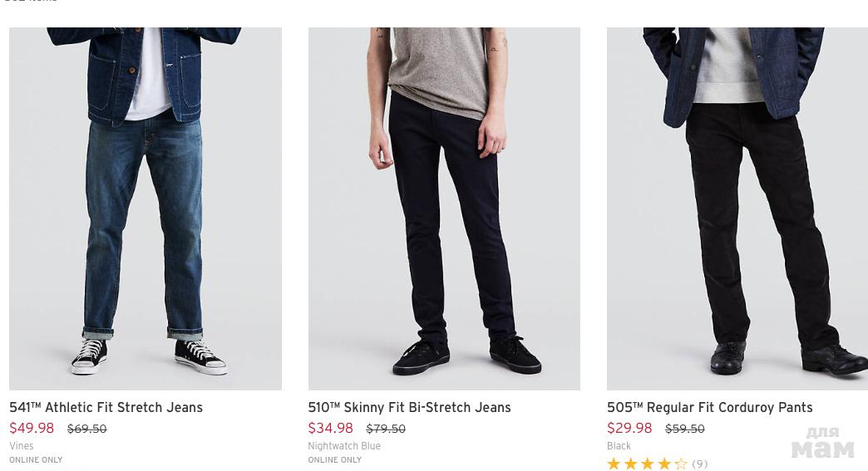The height and width of the screenshot is (471, 868).
Task: Click the crossed-out $79.50 price
Action: click(x=386, y=429)
